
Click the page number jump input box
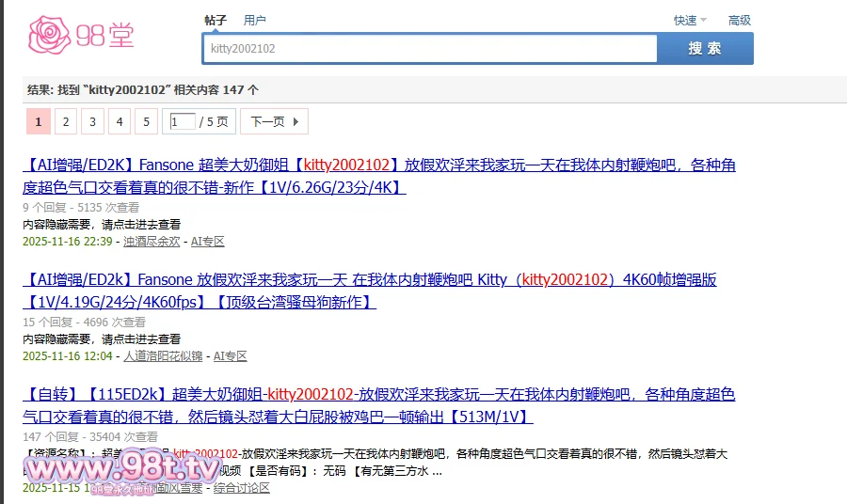[183, 121]
